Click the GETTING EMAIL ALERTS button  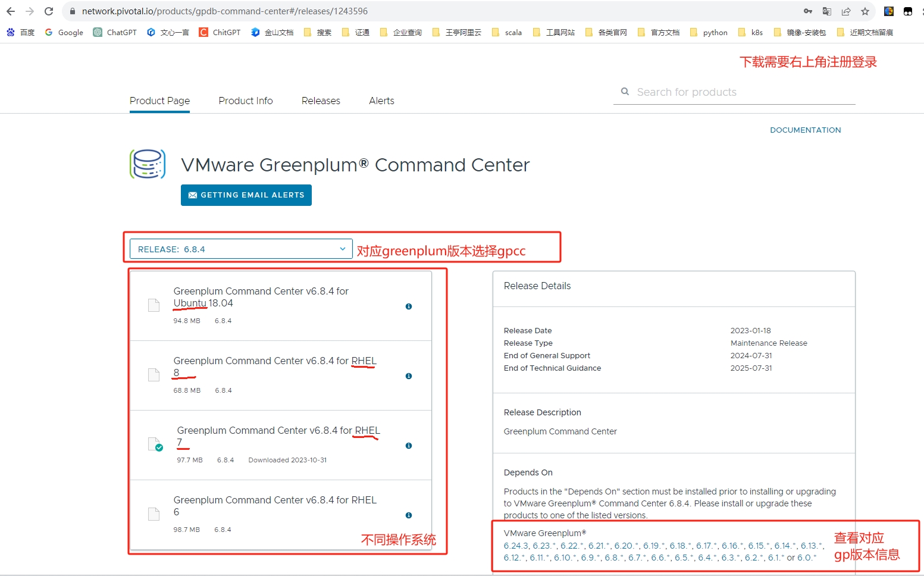coord(246,195)
